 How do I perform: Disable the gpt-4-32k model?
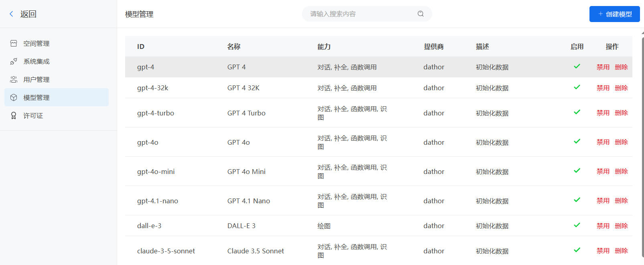(603, 88)
